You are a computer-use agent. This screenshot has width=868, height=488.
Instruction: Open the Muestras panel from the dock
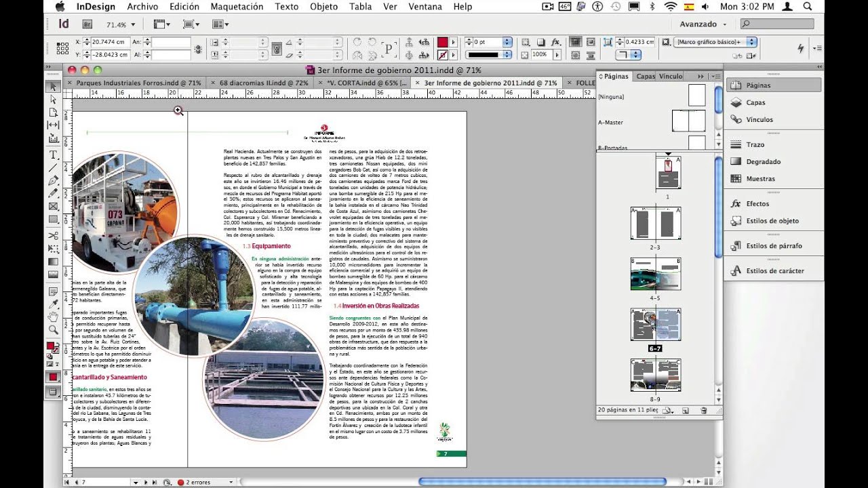click(x=760, y=179)
